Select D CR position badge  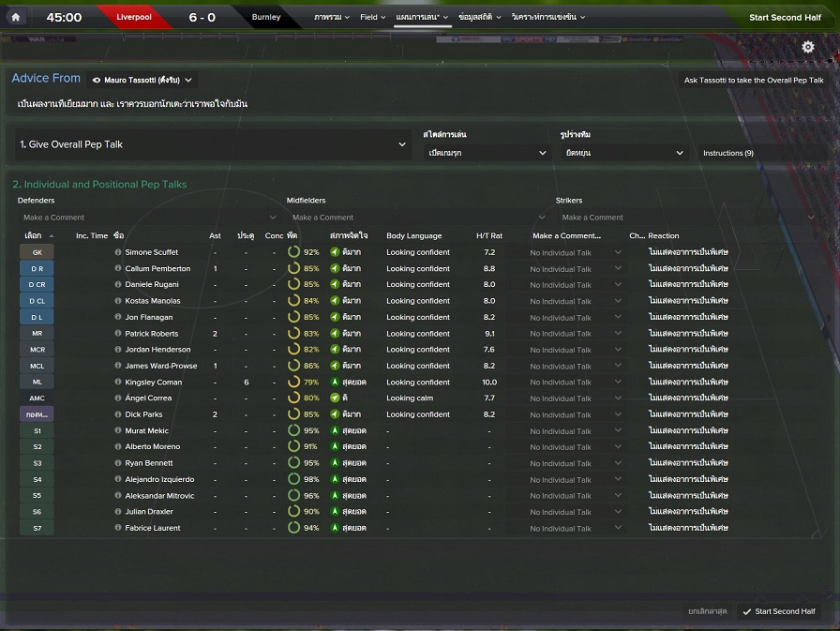(37, 284)
